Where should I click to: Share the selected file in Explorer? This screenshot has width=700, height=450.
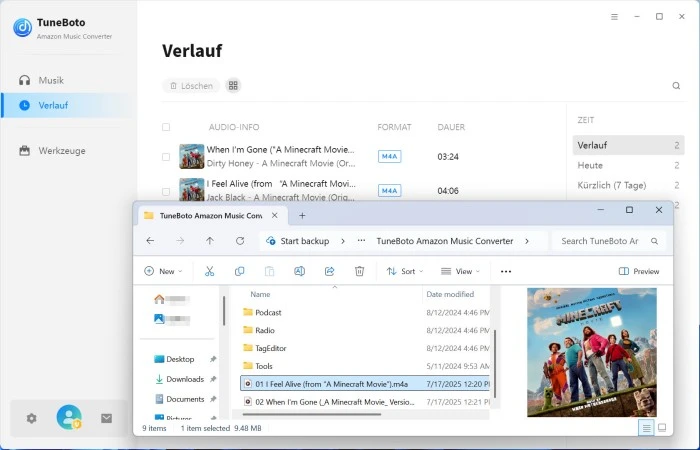pyautogui.click(x=329, y=271)
